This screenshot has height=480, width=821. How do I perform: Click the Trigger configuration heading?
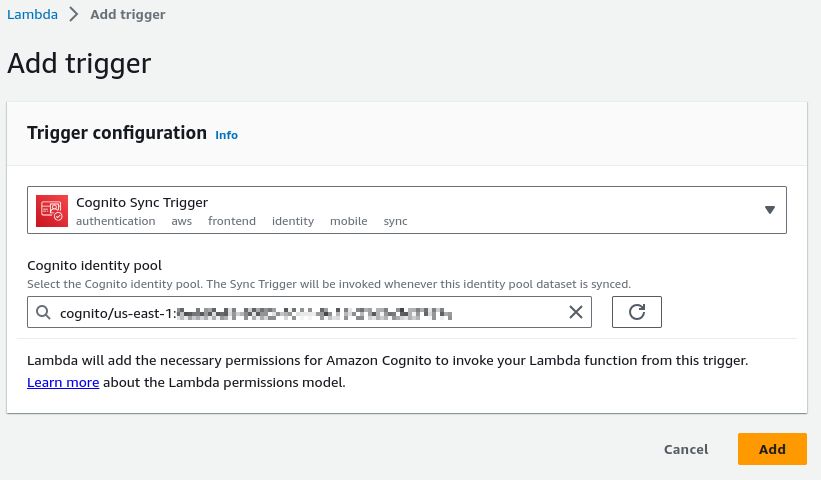pos(117,133)
